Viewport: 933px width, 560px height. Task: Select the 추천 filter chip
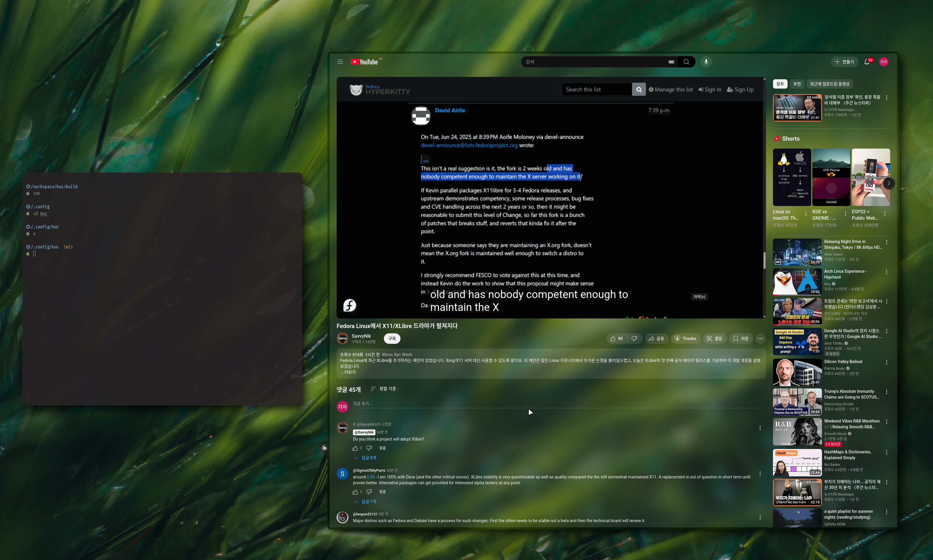tap(797, 84)
